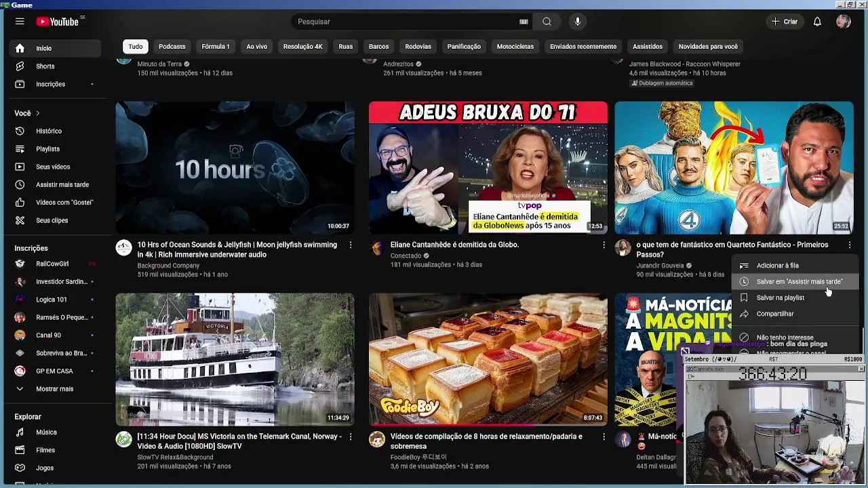868x488 pixels.
Task: Select the Motocicletas filter chip
Action: 515,47
